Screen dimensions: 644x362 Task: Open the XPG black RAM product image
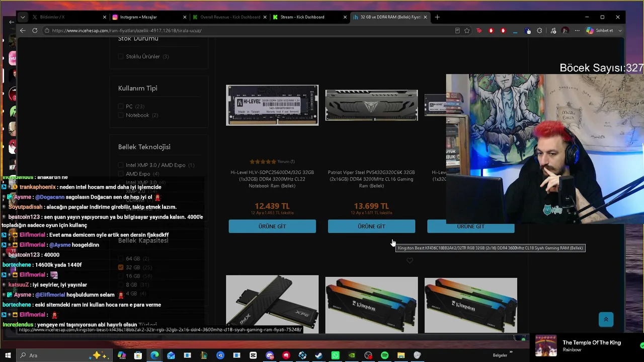point(272,304)
